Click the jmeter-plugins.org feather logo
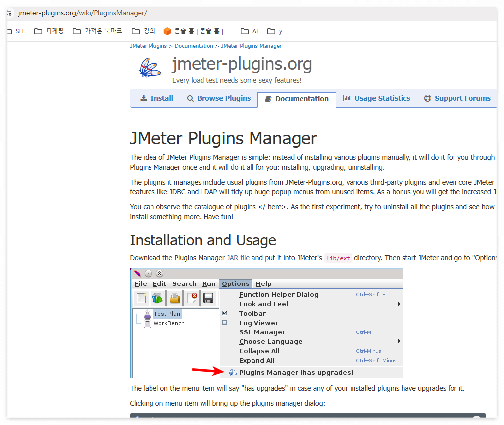504x425 pixels. [150, 68]
